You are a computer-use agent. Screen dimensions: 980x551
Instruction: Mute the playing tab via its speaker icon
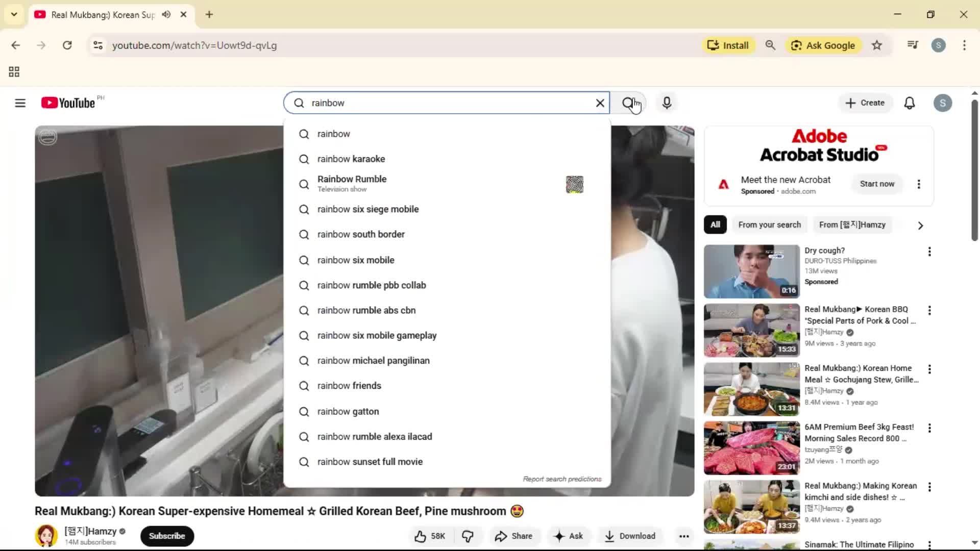tap(166, 14)
